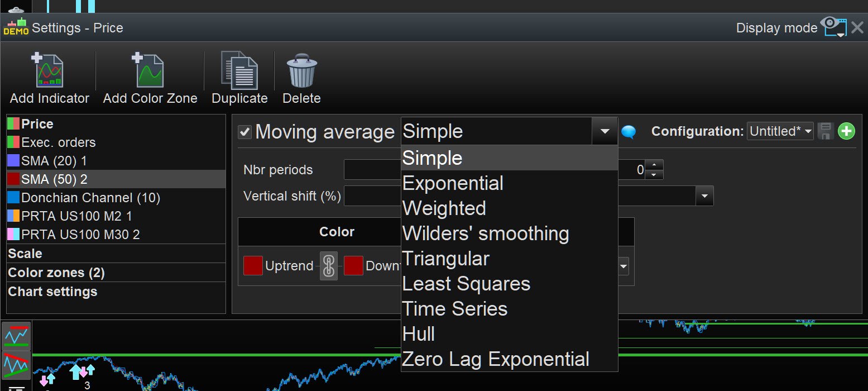Viewport: 868px width, 391px height.
Task: Duplicate the selected indicator
Action: (239, 70)
